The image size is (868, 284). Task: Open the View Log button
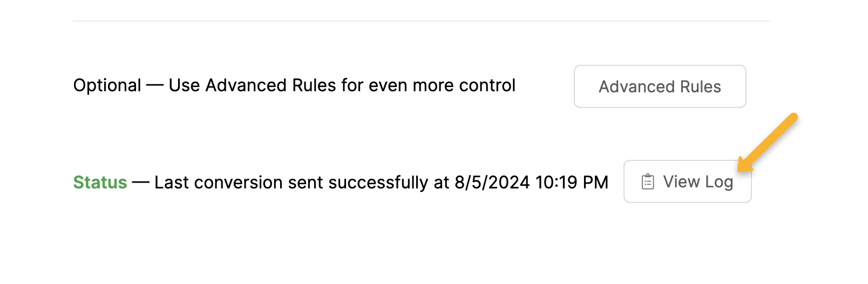(687, 181)
